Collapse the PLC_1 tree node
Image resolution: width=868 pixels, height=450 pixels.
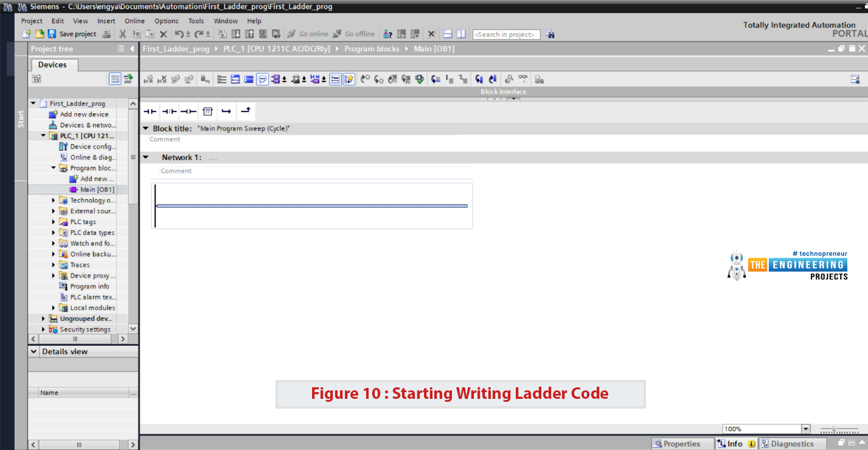(x=43, y=136)
